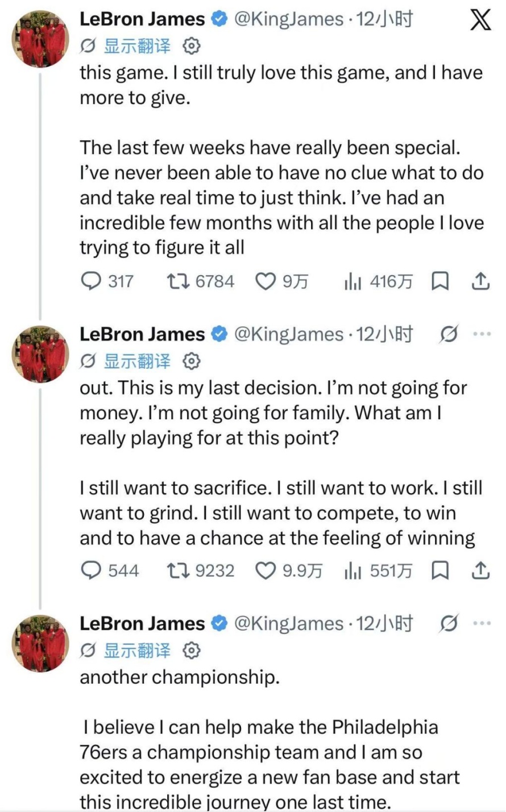The image size is (506, 812).
Task: Open the @KingJames handle on first tweet
Action: [x=289, y=20]
